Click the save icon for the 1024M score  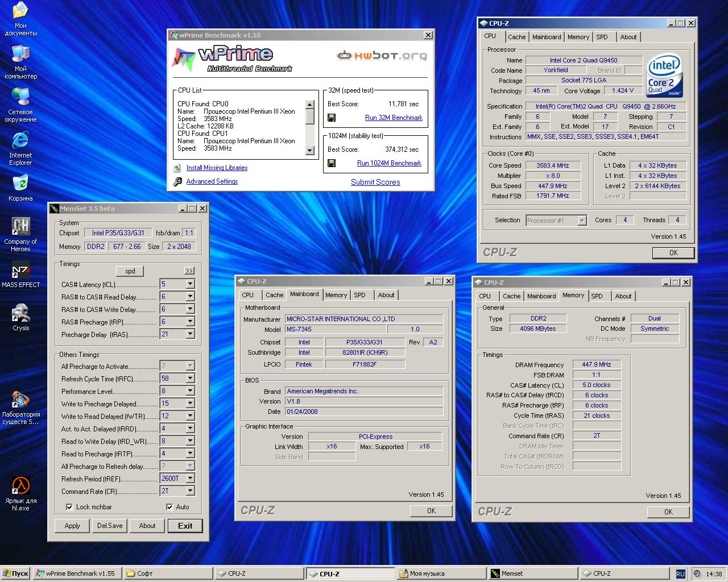coord(332,163)
